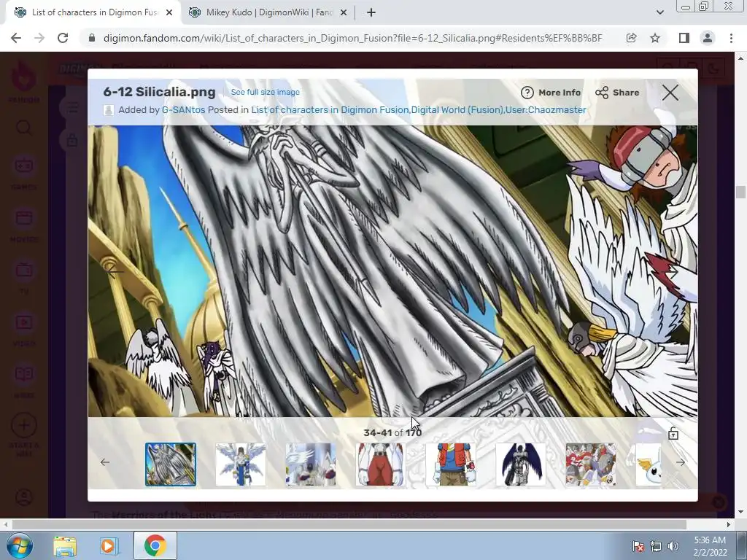This screenshot has height=560, width=747.
Task: Click the address bar URL
Action: coord(352,38)
